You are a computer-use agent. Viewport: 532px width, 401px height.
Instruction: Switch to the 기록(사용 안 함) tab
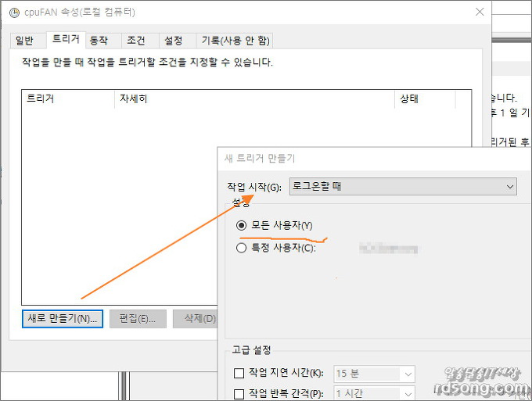click(x=237, y=41)
